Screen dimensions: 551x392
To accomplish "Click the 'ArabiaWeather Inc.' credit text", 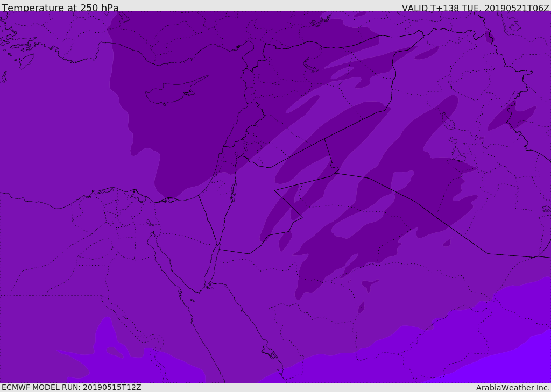I will coord(513,388).
